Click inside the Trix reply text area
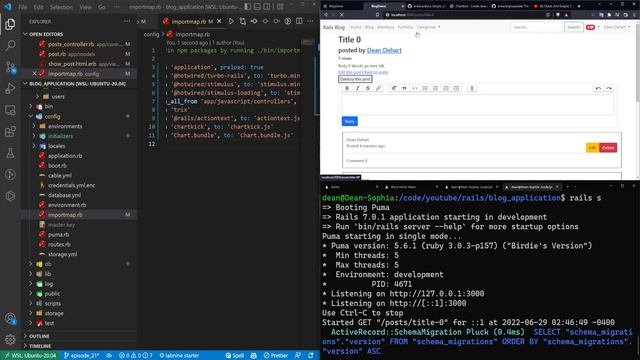640x360 pixels. [478, 105]
